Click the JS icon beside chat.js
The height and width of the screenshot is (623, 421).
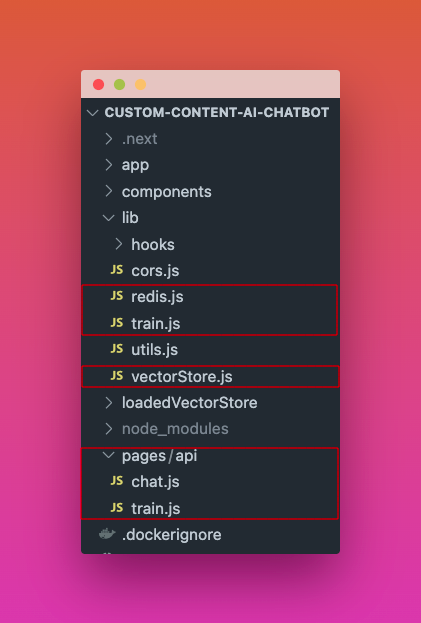[x=116, y=482]
